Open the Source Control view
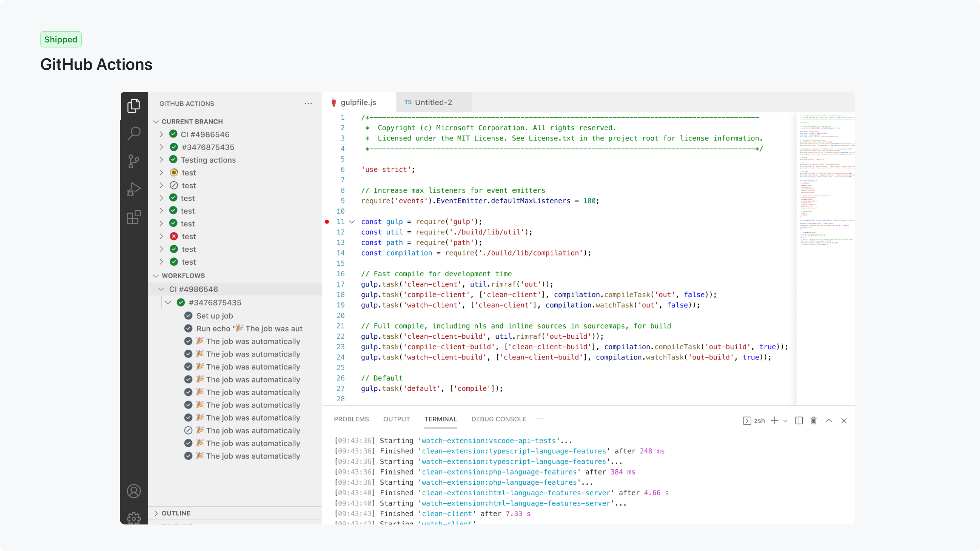This screenshot has width=980, height=551. point(133,161)
